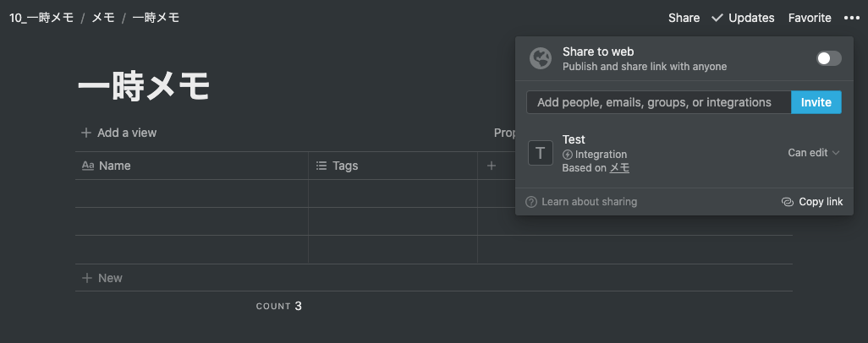Click the globe Share to web icon

pos(541,58)
